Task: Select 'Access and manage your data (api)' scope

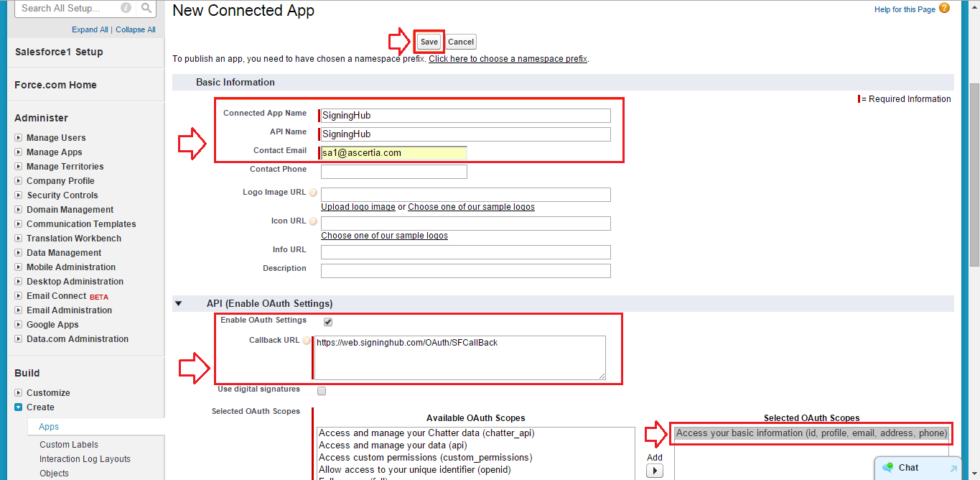Action: (393, 446)
